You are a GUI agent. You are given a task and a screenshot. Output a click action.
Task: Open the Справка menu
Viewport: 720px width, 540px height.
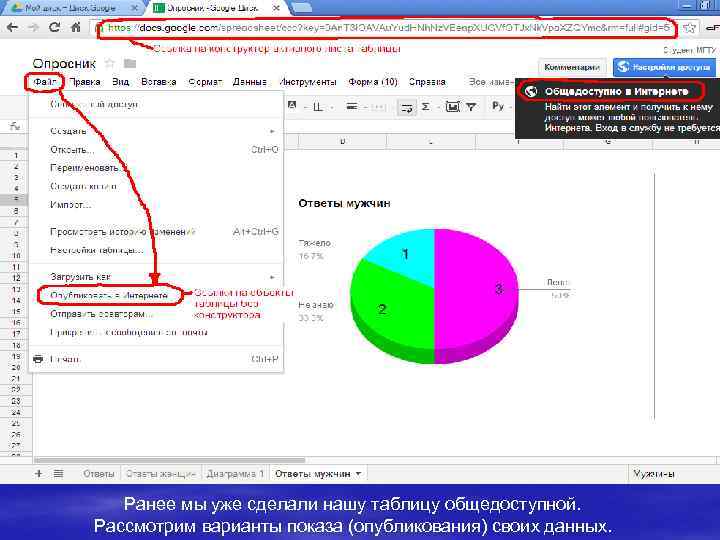click(427, 82)
